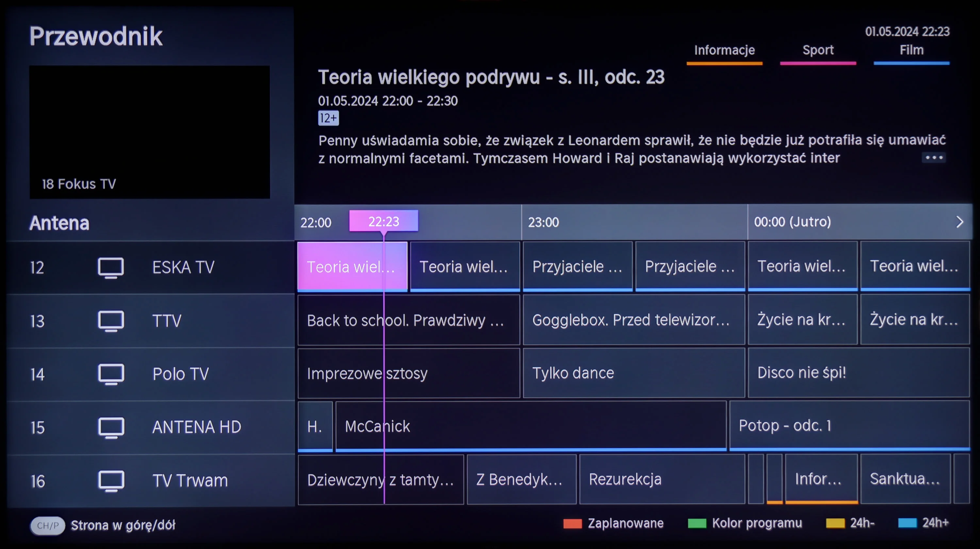Open the first Przyjaciele program at 23:00
980x549 pixels.
pos(578,266)
